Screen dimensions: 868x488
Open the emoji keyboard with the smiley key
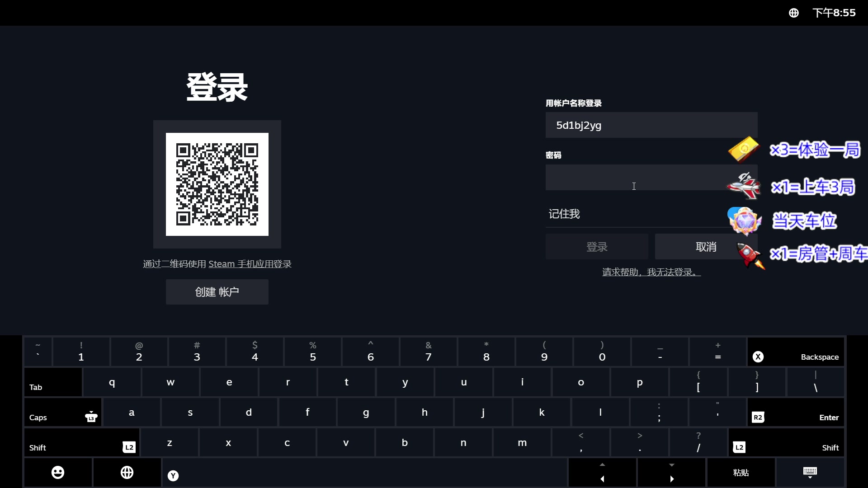pyautogui.click(x=58, y=473)
